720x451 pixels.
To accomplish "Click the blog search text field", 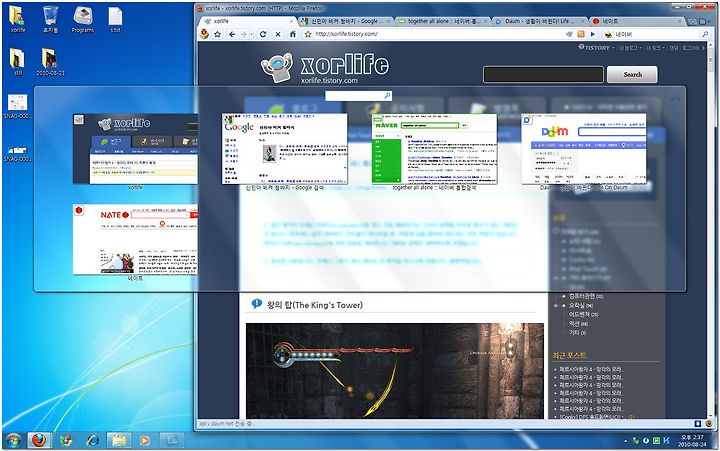I will click(x=543, y=74).
